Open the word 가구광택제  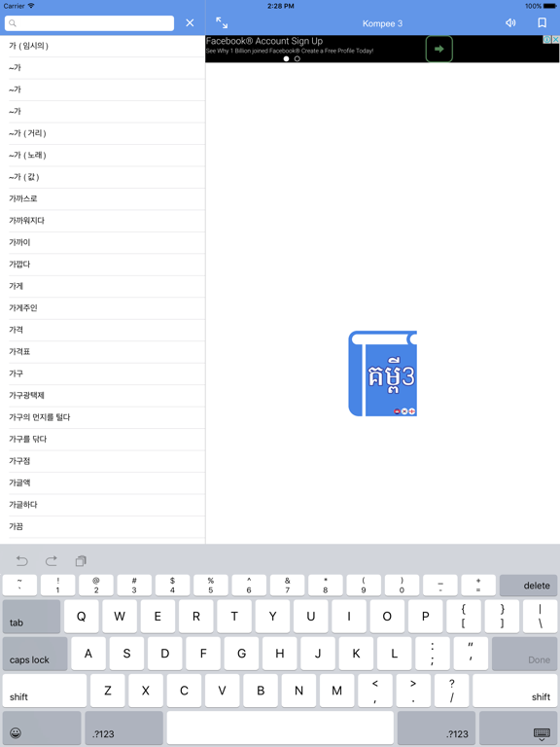[x=102, y=396]
